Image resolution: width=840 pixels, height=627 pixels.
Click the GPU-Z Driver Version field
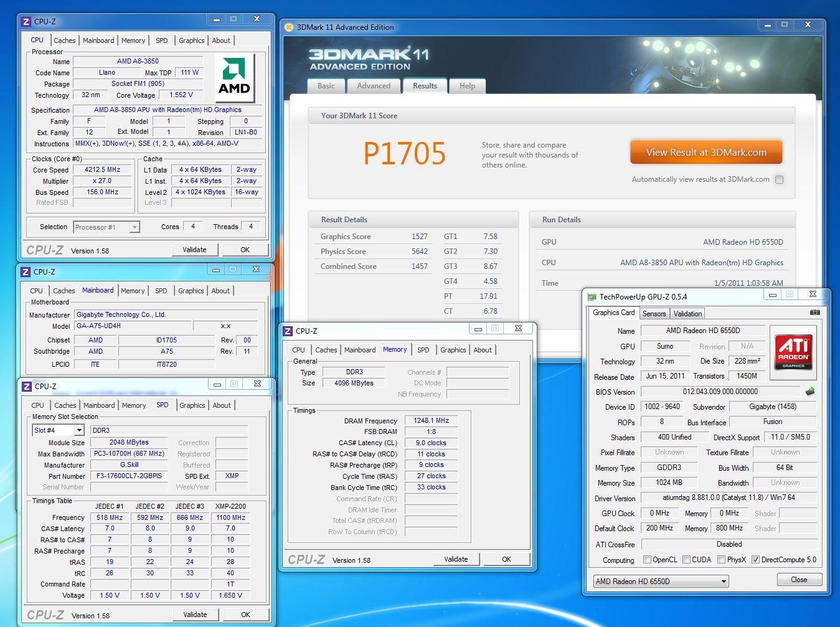pos(729,497)
